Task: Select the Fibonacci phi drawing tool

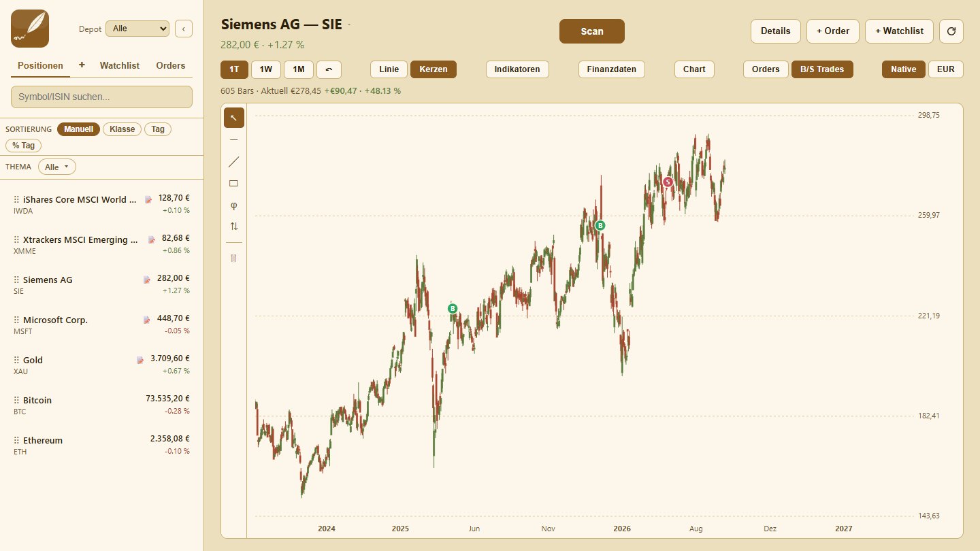Action: (234, 205)
